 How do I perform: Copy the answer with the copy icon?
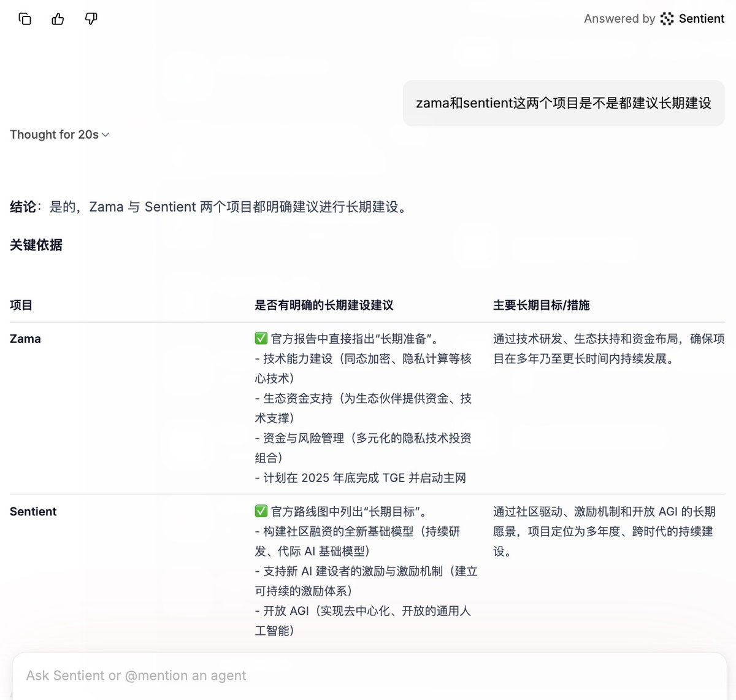[25, 19]
